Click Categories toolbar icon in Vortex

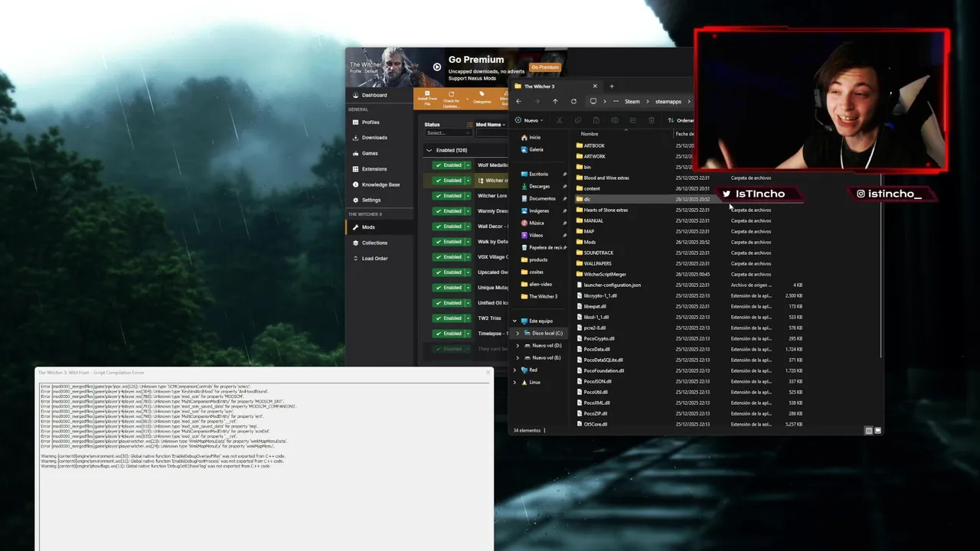pos(482,99)
